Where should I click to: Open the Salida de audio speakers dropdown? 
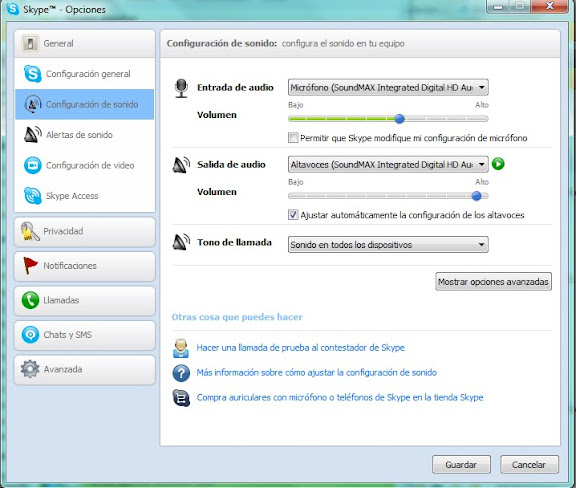coord(388,164)
